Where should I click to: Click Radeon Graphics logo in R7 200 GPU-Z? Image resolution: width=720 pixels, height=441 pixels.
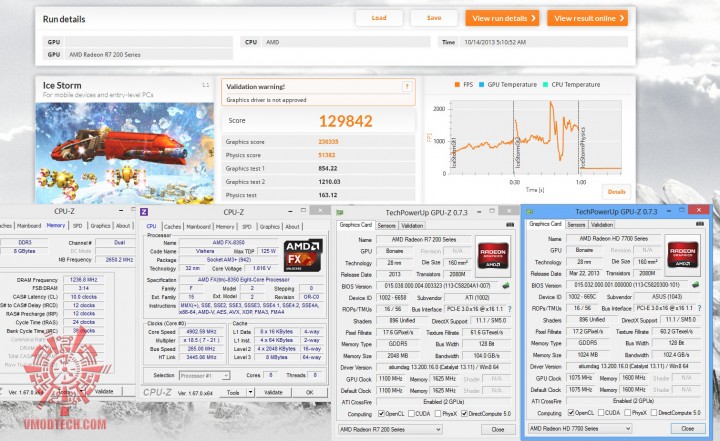click(493, 256)
